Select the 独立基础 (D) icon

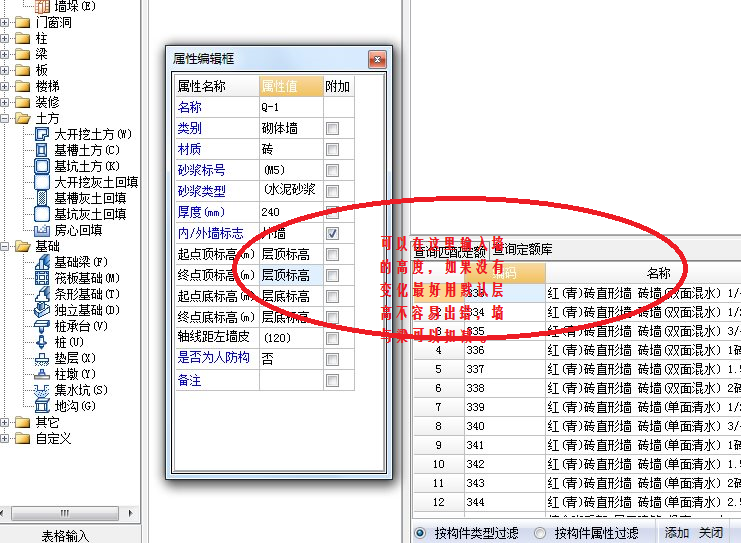[x=42, y=310]
